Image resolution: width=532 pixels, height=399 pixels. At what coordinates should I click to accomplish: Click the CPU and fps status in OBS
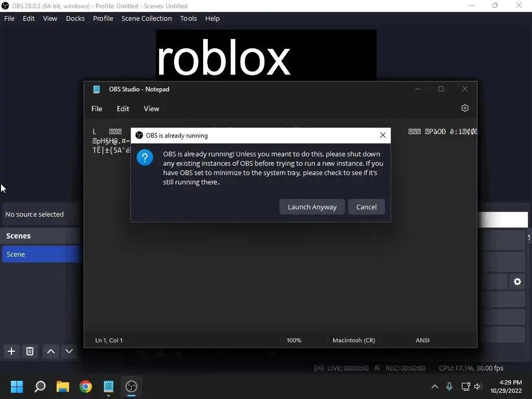point(471,368)
